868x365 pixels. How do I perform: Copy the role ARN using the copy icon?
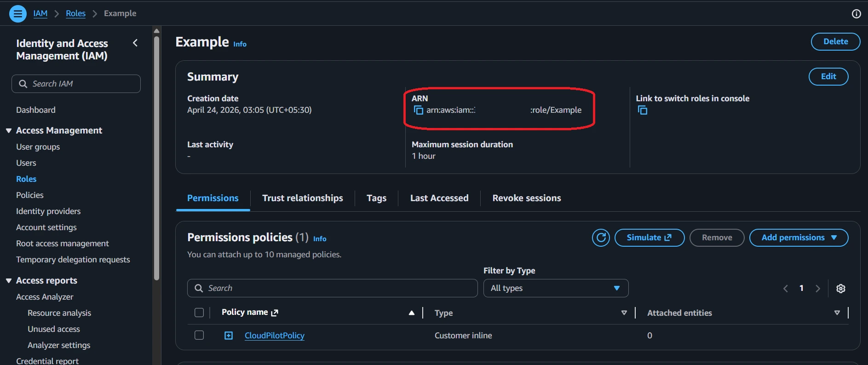[418, 110]
